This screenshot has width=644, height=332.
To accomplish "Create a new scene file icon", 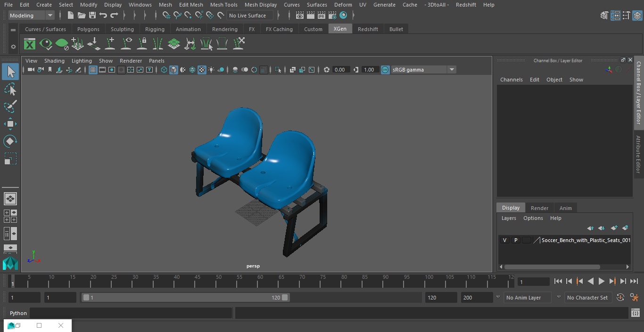I will (70, 16).
